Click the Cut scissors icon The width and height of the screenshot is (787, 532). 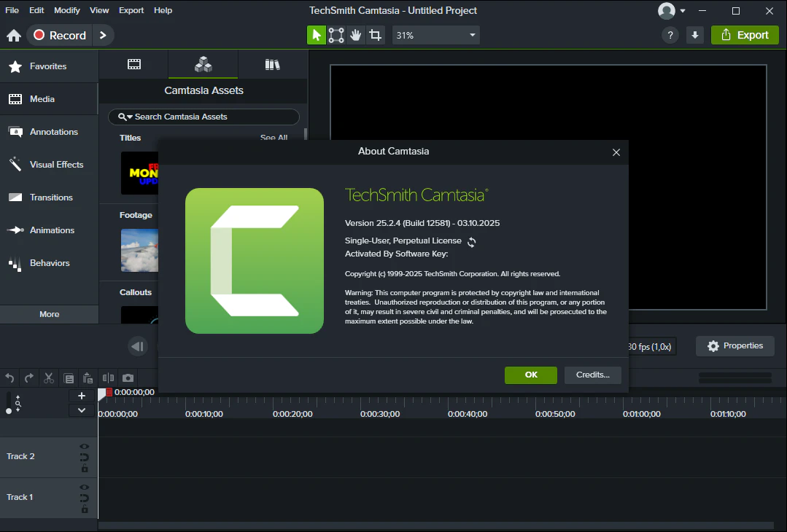click(49, 378)
